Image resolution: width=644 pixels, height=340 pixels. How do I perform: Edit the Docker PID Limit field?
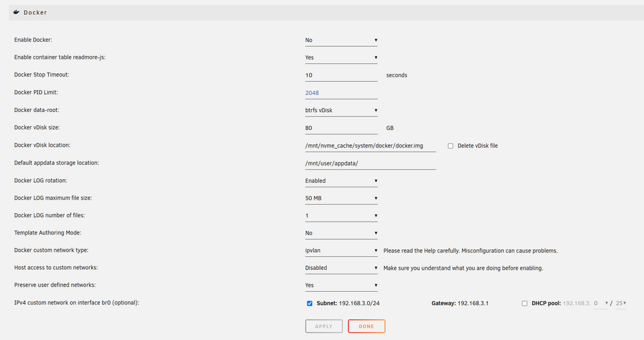[341, 93]
